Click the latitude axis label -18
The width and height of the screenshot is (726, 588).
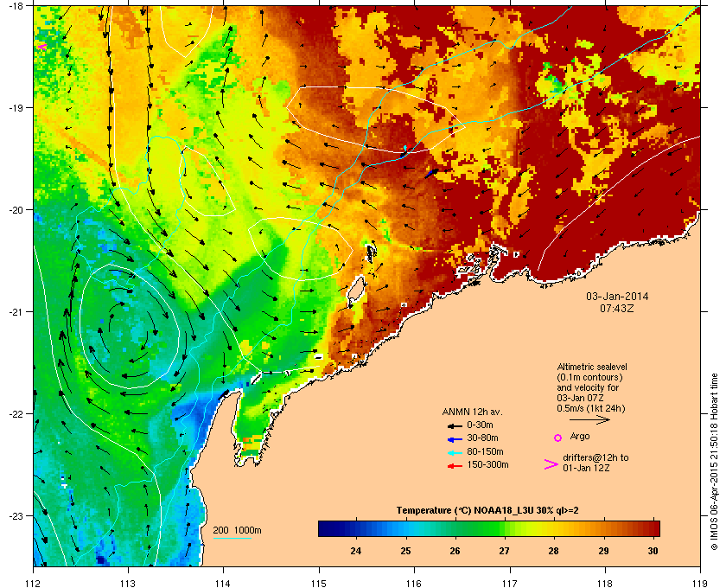(16, 6)
